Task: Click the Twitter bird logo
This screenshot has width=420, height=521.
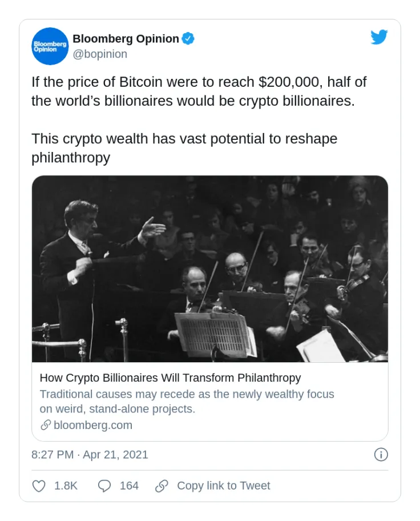Action: 379,38
